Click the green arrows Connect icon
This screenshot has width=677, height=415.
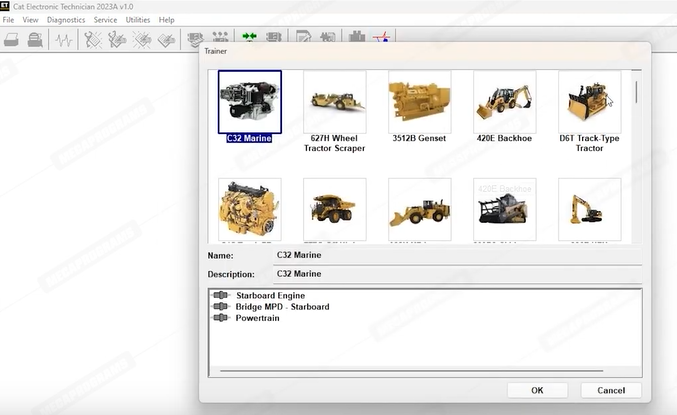click(249, 37)
